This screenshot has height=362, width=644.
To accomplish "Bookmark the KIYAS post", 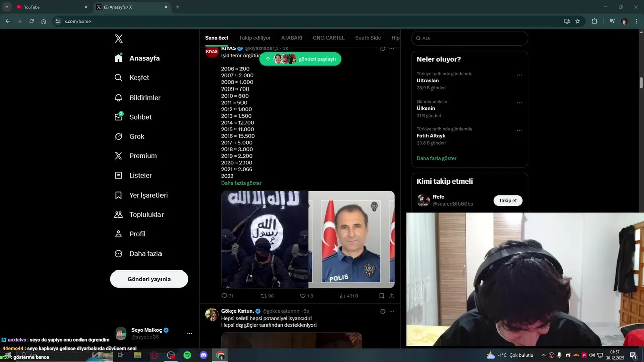I will [382, 296].
